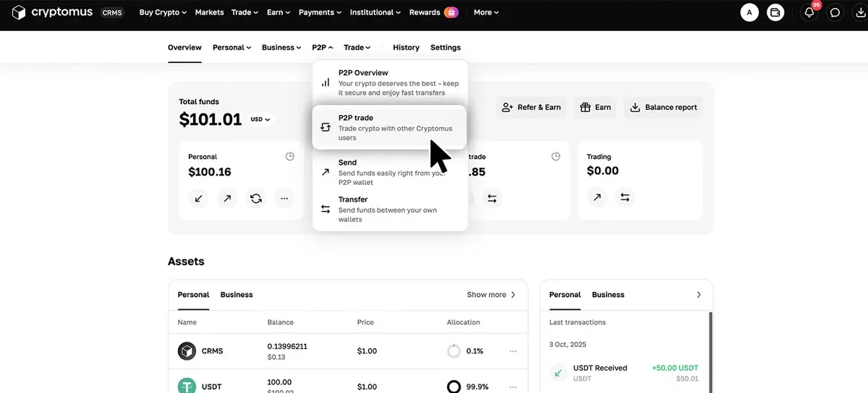This screenshot has height=393, width=868.
Task: Click Personal card send arrow icon
Action: click(227, 198)
